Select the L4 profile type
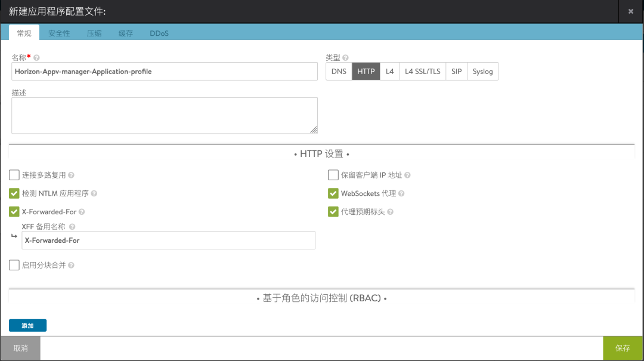 390,72
